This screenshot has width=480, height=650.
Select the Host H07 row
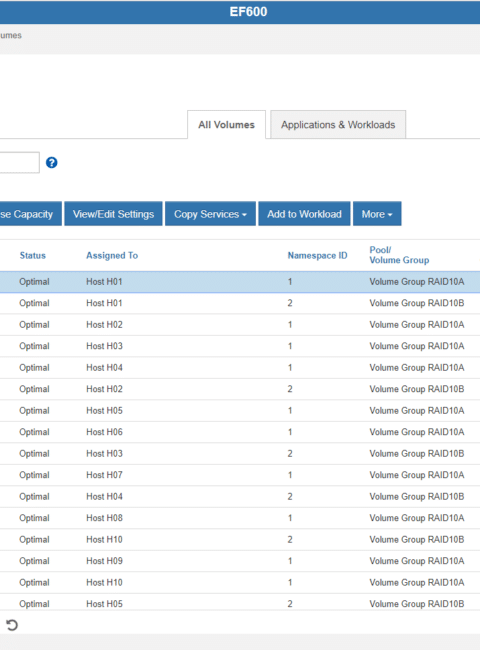click(240, 475)
